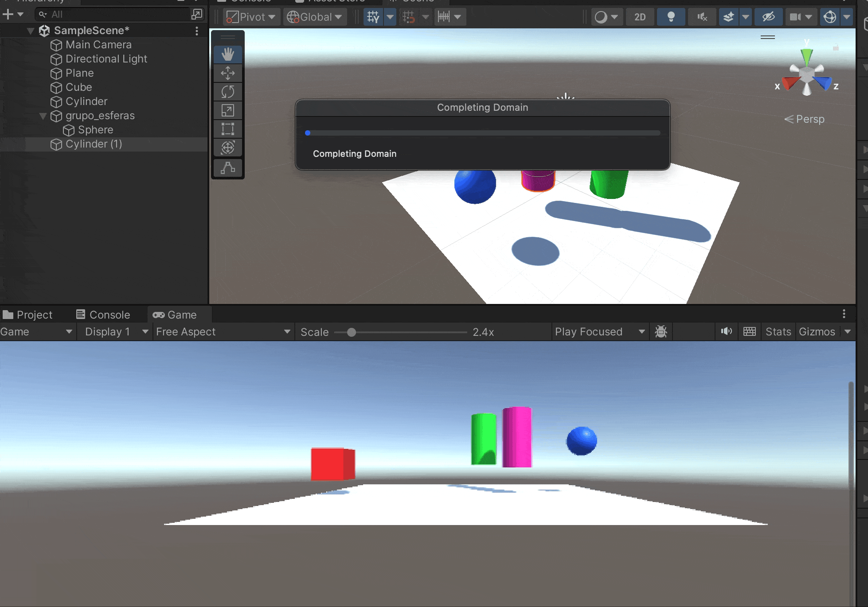Viewport: 868px width, 607px height.
Task: Select the Move tool in scene toolbar
Action: tap(228, 73)
